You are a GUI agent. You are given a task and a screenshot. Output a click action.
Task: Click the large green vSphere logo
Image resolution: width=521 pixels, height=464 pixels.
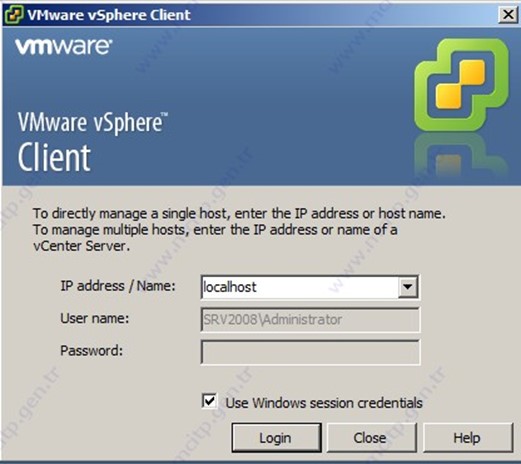(x=461, y=85)
